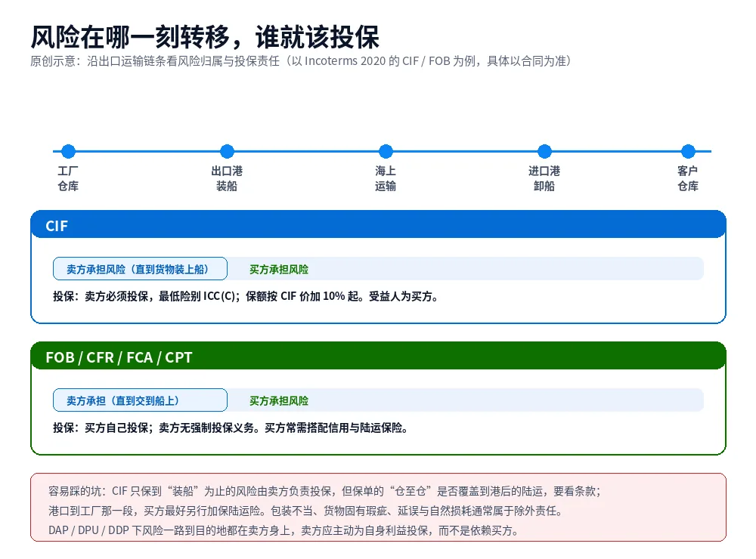Click the line starting DAP / DPU / DDP
The width and height of the screenshot is (756, 559).
(283, 530)
